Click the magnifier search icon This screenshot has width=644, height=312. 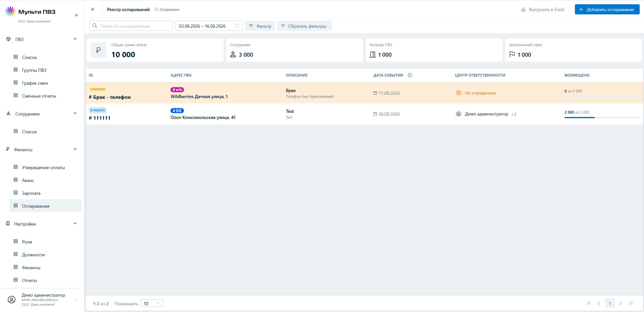(95, 26)
